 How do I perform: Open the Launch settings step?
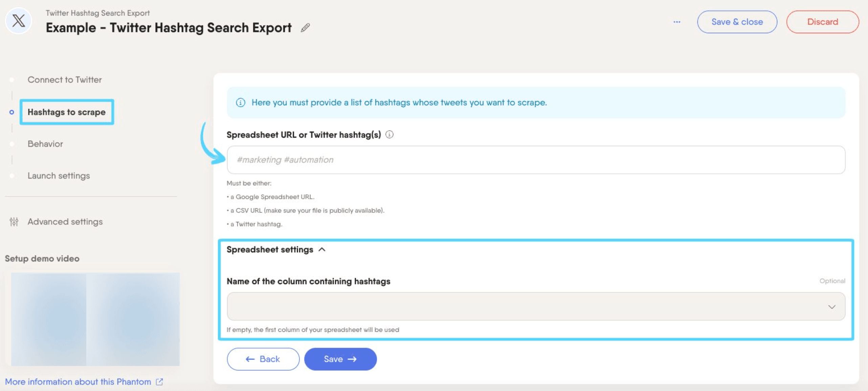point(59,176)
